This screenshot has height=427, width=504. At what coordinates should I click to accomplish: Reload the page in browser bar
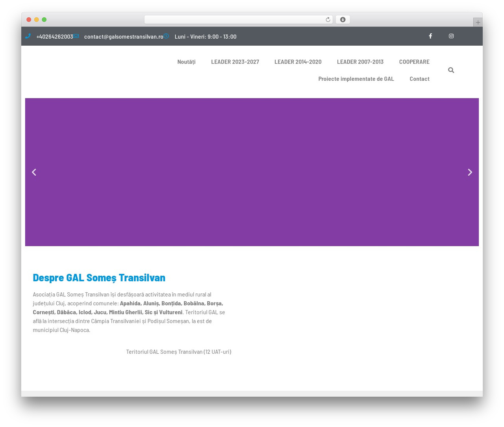[328, 20]
